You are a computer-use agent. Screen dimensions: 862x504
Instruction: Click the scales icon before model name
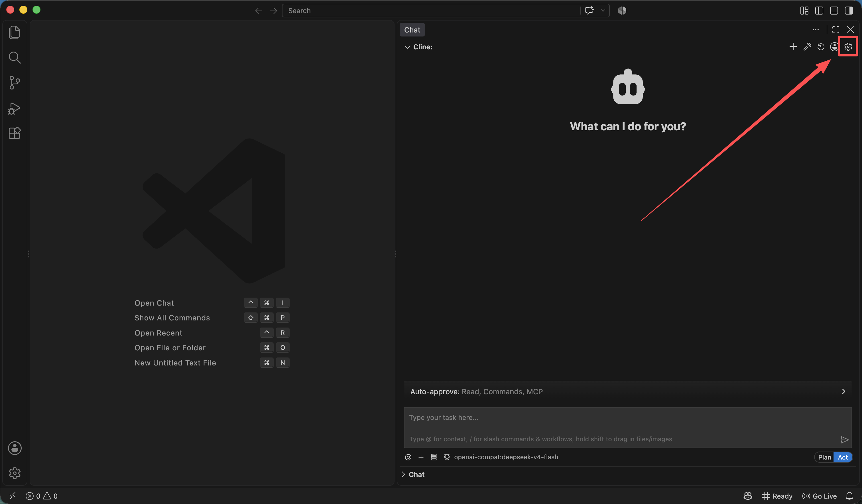tap(447, 457)
